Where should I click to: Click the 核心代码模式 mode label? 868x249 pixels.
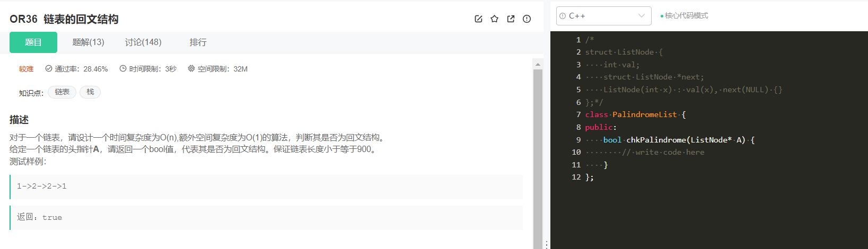click(x=686, y=16)
